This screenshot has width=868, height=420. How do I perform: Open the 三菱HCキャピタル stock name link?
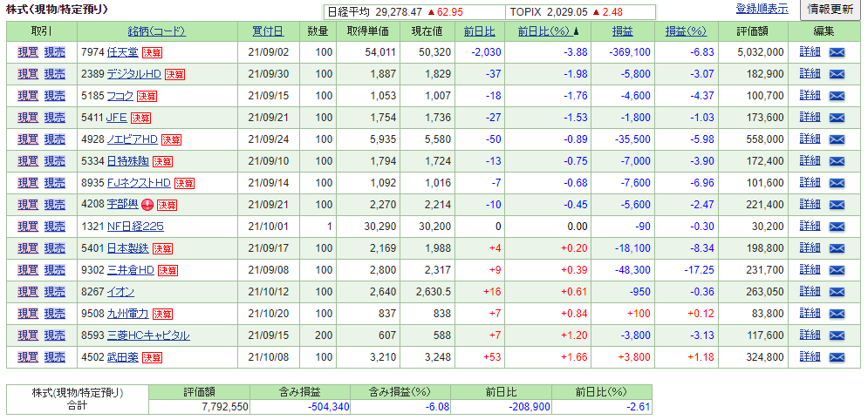click(x=147, y=335)
